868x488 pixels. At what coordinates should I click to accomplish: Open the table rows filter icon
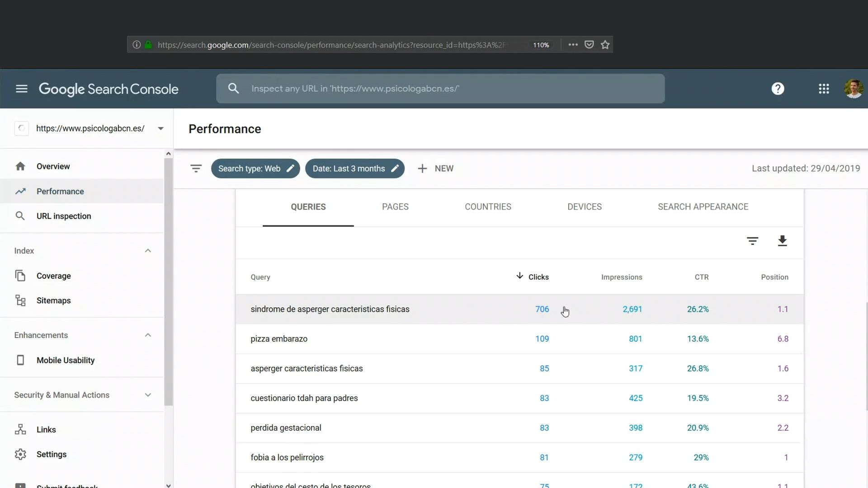(752, 241)
